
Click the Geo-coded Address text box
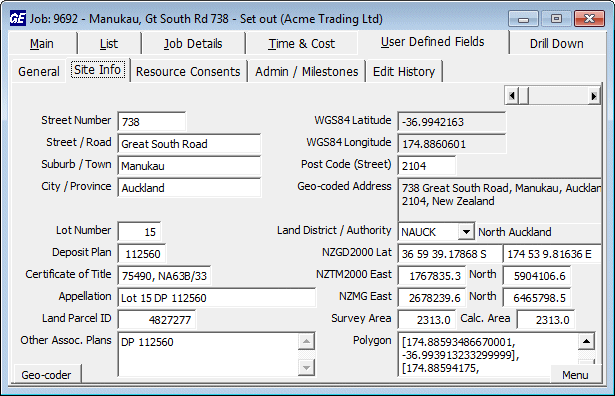[x=500, y=200]
